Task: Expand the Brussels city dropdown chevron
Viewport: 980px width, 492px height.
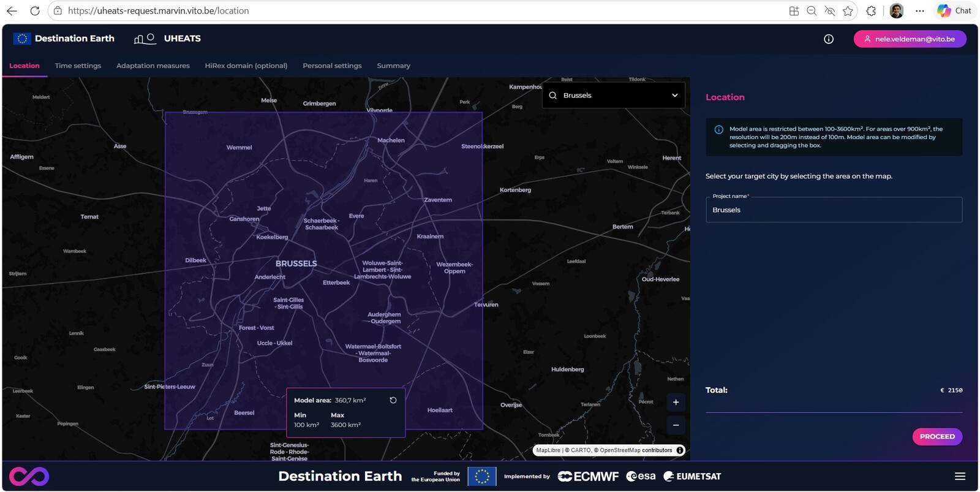Action: tap(674, 96)
